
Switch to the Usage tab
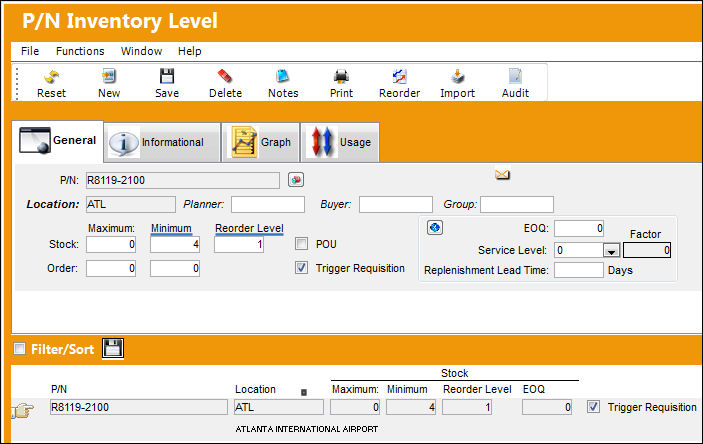[x=340, y=142]
